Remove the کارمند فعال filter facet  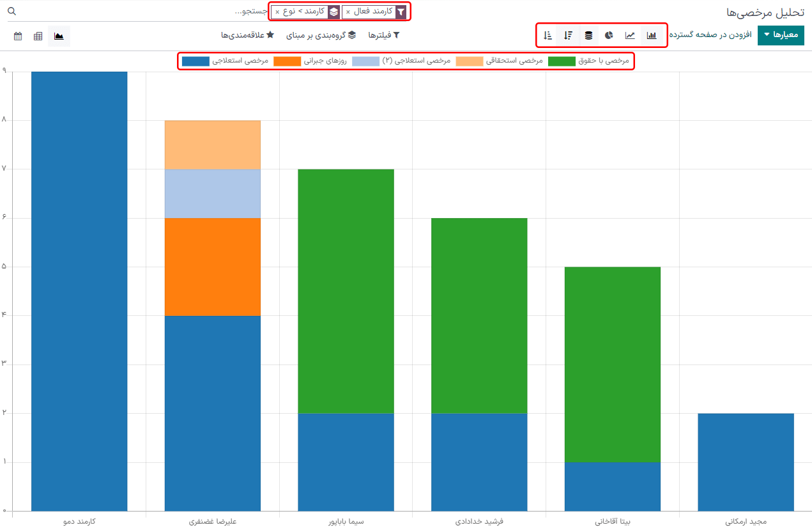click(x=348, y=12)
